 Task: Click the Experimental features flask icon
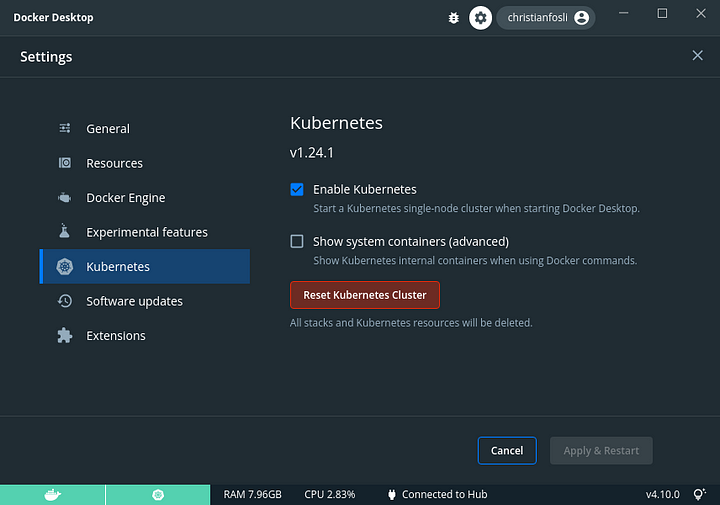pyautogui.click(x=64, y=231)
